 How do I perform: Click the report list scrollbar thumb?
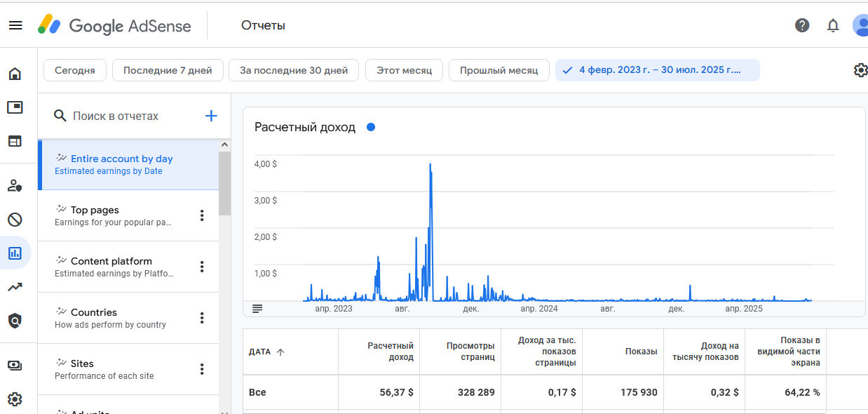click(x=225, y=183)
